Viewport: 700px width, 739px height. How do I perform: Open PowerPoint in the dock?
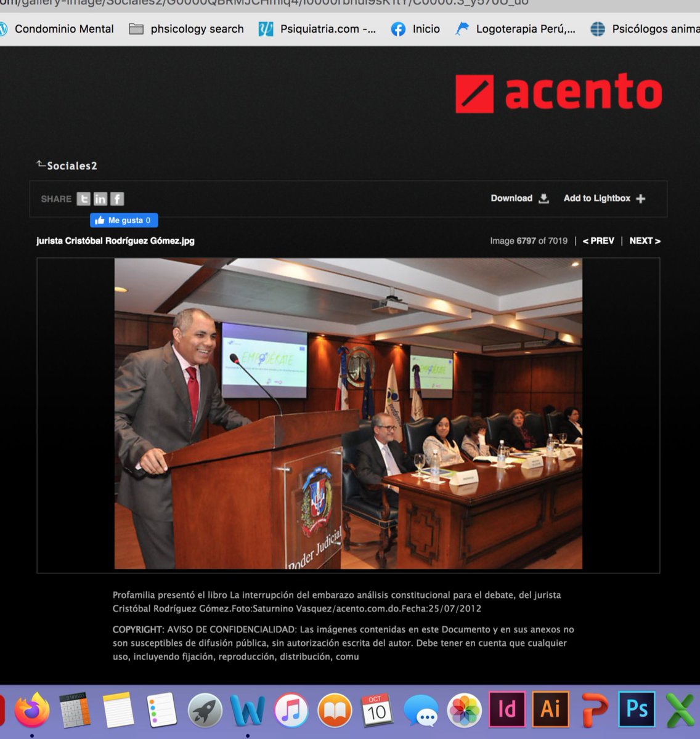594,711
